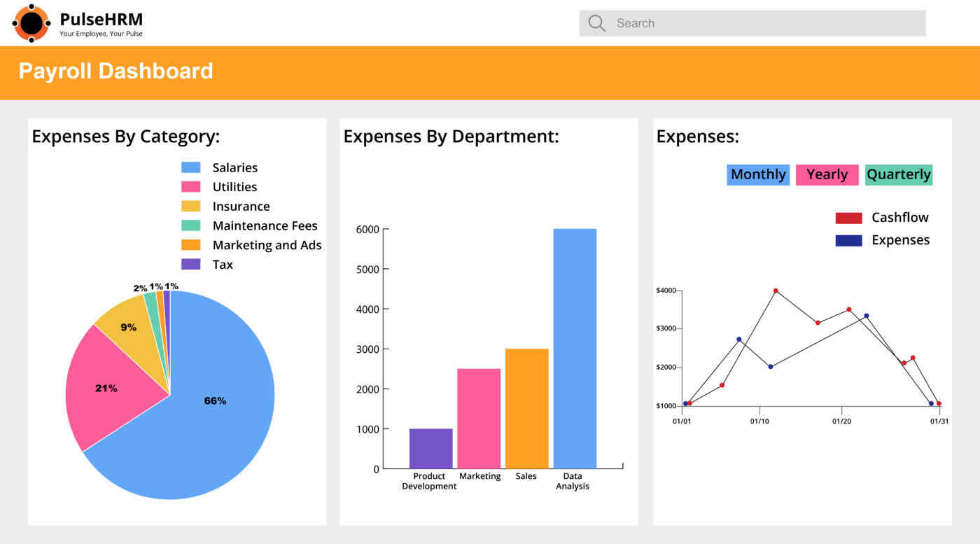Select the purple Tax legend swatch

point(190,264)
